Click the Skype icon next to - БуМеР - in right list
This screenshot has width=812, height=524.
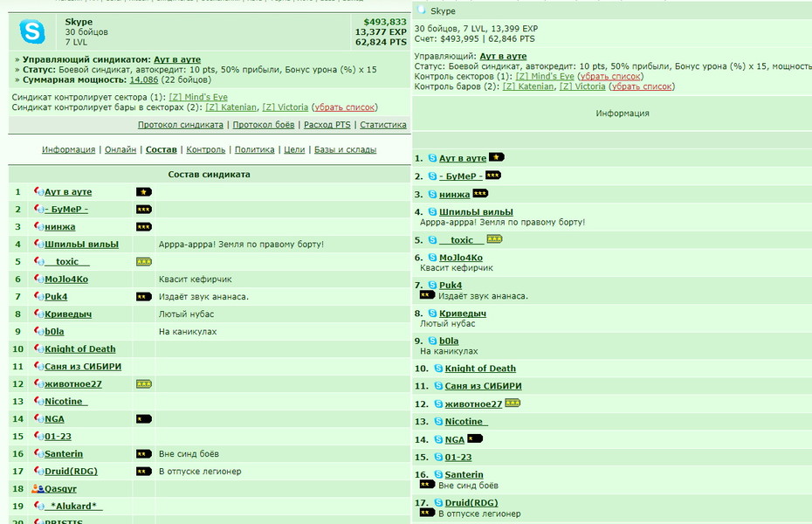[x=432, y=176]
